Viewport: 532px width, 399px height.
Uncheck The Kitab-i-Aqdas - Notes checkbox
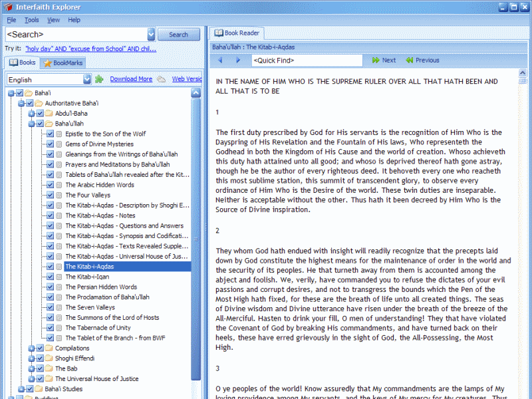51,215
